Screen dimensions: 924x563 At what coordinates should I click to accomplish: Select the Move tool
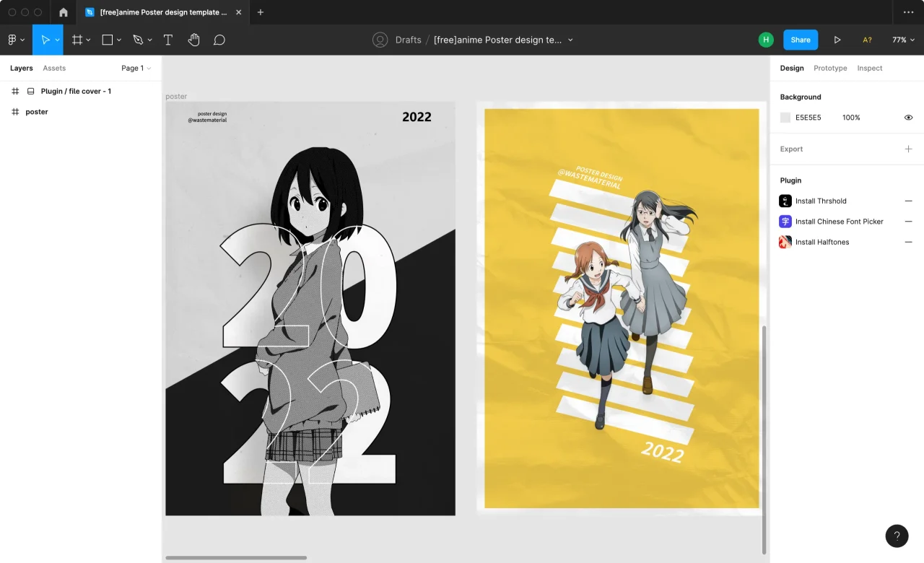[45, 40]
